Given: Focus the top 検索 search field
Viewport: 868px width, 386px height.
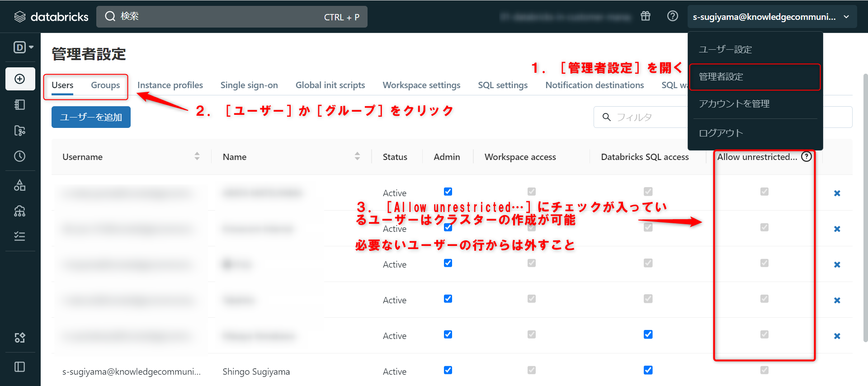Looking at the screenshot, I should 231,17.
